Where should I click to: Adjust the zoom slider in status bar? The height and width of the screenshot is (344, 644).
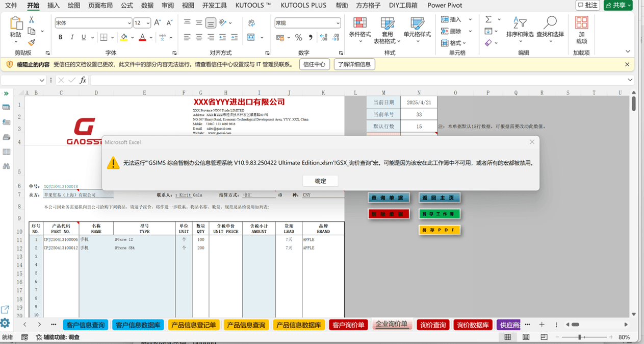click(x=580, y=337)
